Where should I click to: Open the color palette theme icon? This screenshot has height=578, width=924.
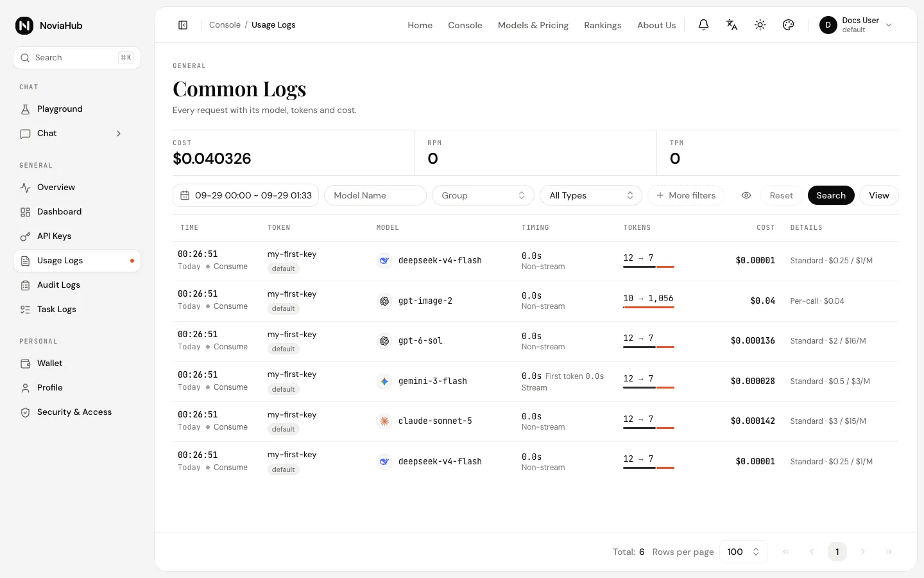788,25
